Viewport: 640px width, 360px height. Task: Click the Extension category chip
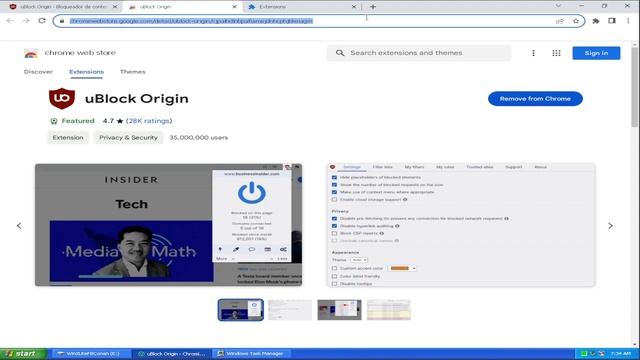[68, 138]
